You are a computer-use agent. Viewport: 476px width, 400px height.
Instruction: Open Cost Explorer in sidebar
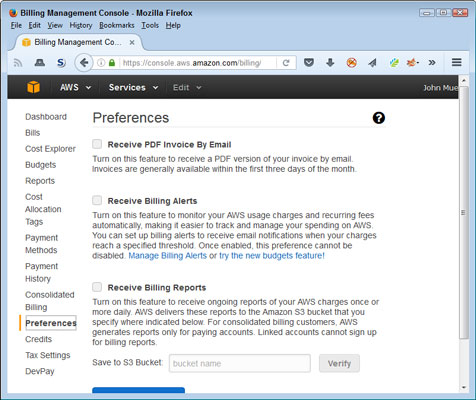click(x=50, y=149)
